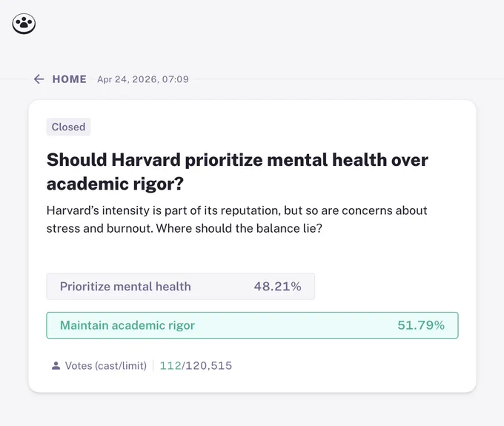
Task: Click the Closed status badge
Action: tap(68, 127)
